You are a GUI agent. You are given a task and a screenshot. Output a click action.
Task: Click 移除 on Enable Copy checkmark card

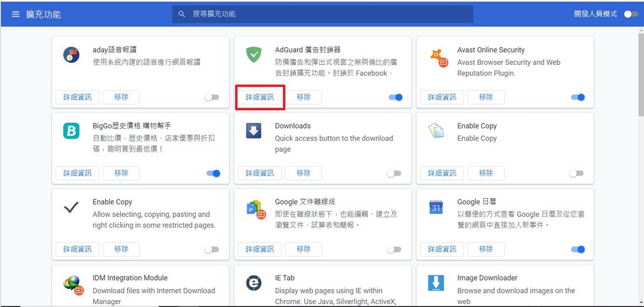click(121, 250)
